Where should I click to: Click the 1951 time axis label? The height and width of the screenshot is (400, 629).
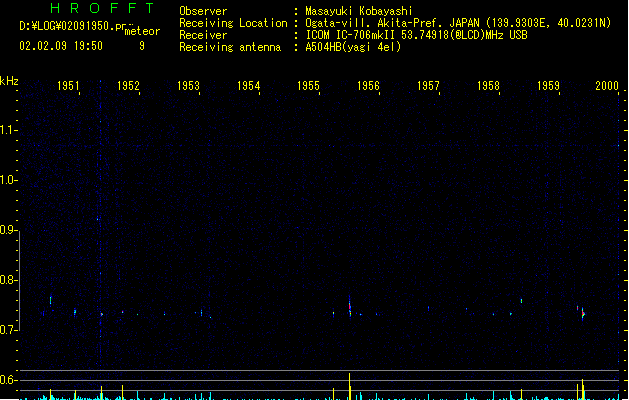pos(68,86)
